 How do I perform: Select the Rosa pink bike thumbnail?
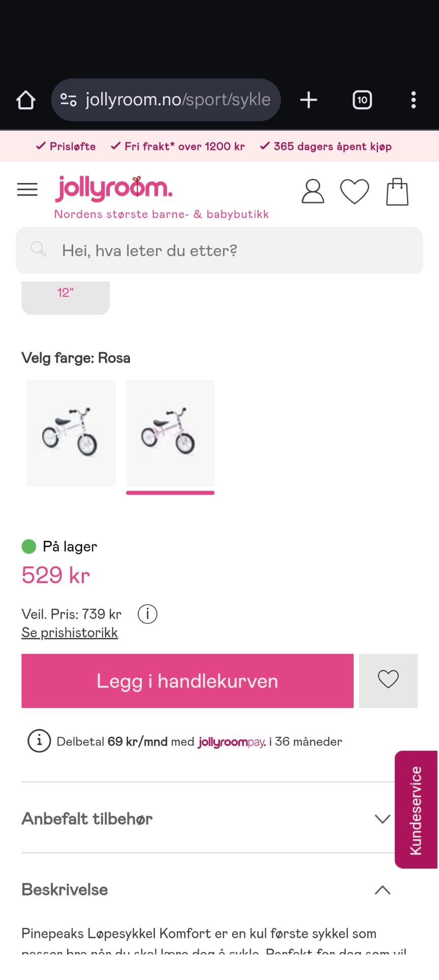pyautogui.click(x=170, y=433)
